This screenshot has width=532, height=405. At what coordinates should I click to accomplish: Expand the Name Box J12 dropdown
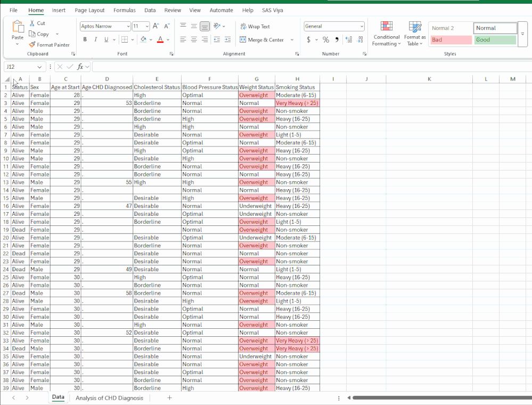point(39,67)
